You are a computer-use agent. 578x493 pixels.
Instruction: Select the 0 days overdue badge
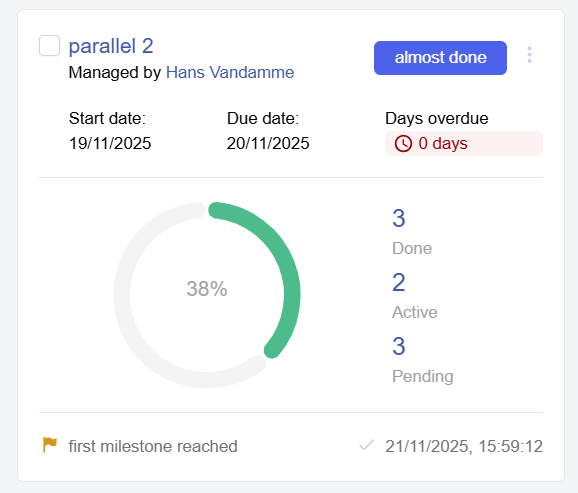464,143
